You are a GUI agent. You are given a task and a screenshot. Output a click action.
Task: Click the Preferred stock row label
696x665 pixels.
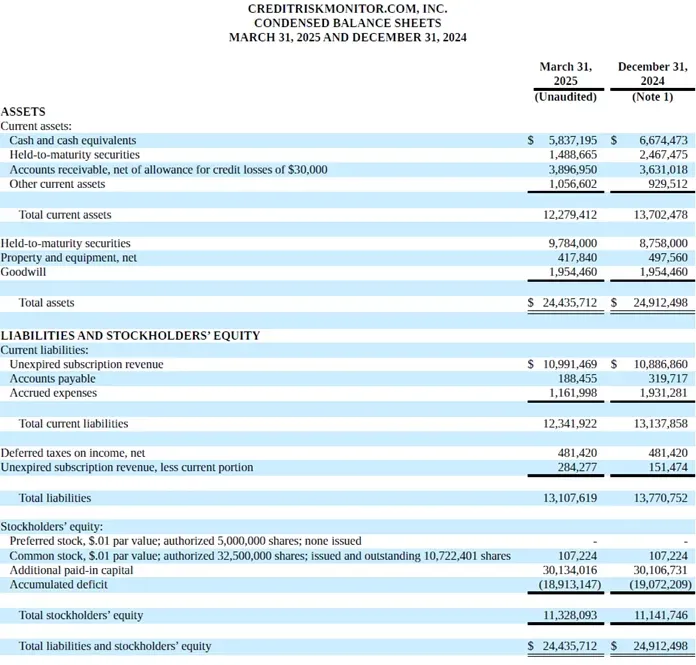(x=186, y=541)
